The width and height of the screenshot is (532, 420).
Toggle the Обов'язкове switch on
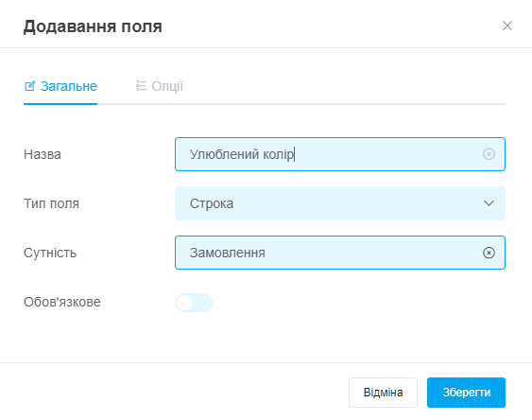(x=194, y=303)
